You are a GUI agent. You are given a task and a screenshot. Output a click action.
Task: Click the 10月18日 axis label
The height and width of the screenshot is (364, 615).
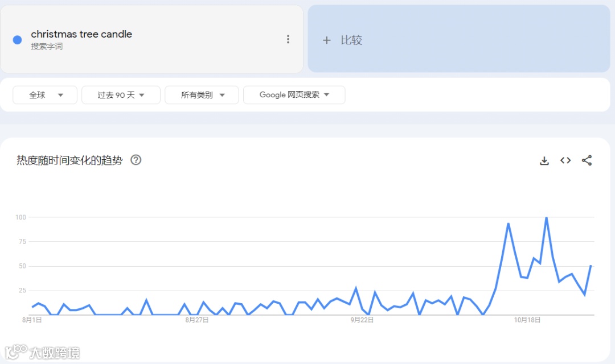click(527, 320)
